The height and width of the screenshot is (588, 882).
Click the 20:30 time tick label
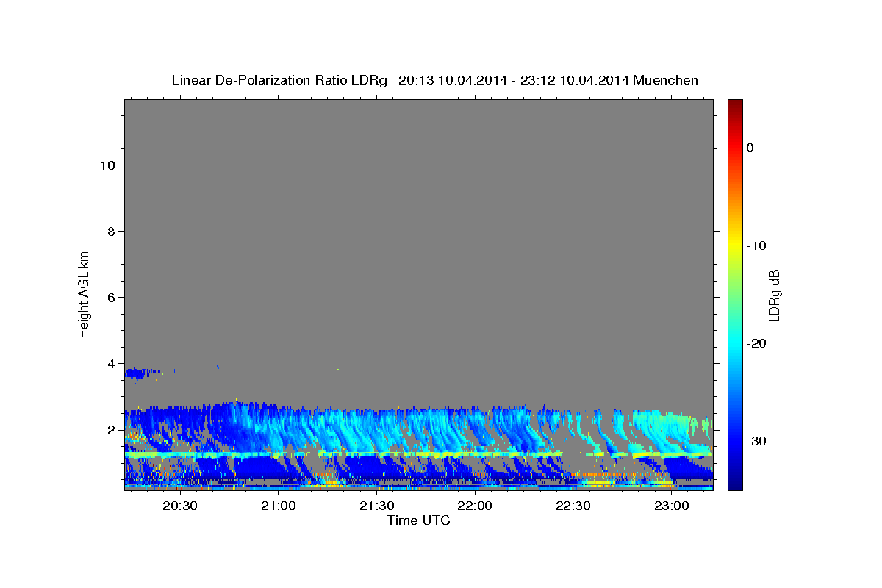(179, 506)
